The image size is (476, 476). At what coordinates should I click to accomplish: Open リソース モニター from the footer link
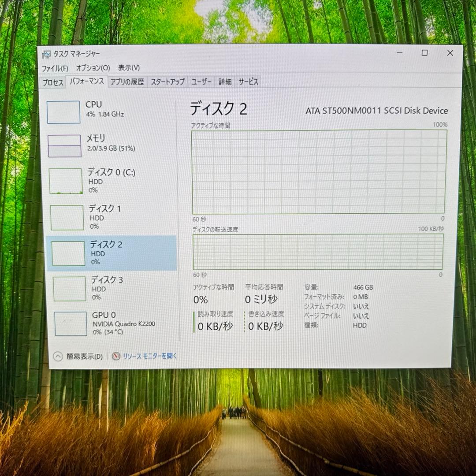[x=149, y=356]
